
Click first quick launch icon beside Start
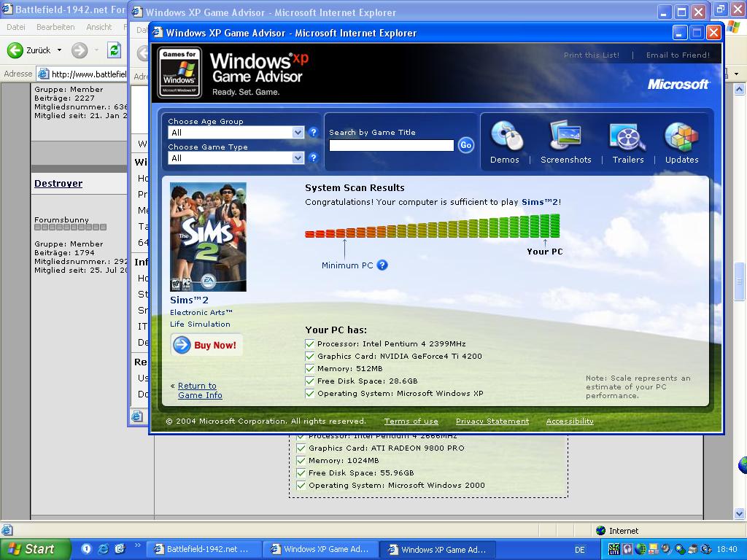click(86, 549)
